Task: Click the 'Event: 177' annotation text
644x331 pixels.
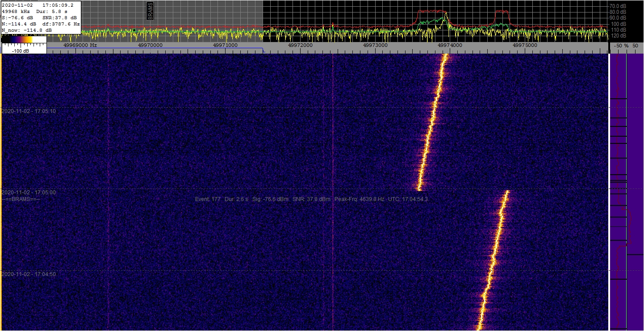Action: 208,199
